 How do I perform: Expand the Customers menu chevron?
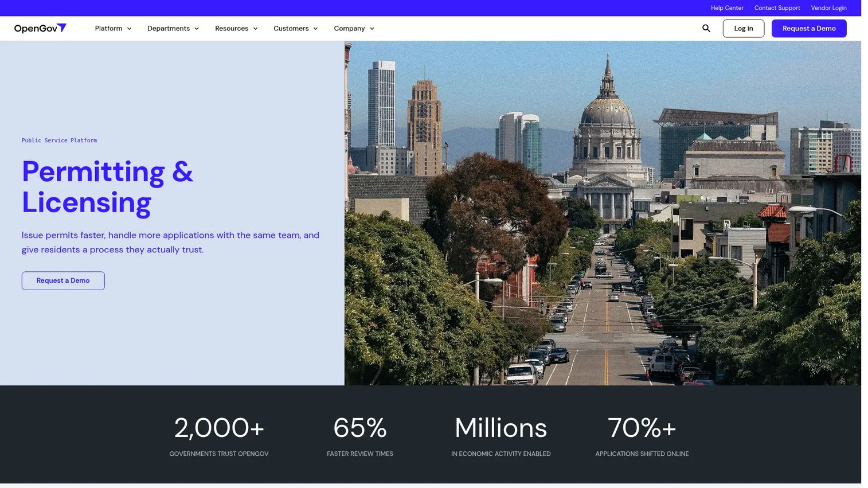[315, 29]
